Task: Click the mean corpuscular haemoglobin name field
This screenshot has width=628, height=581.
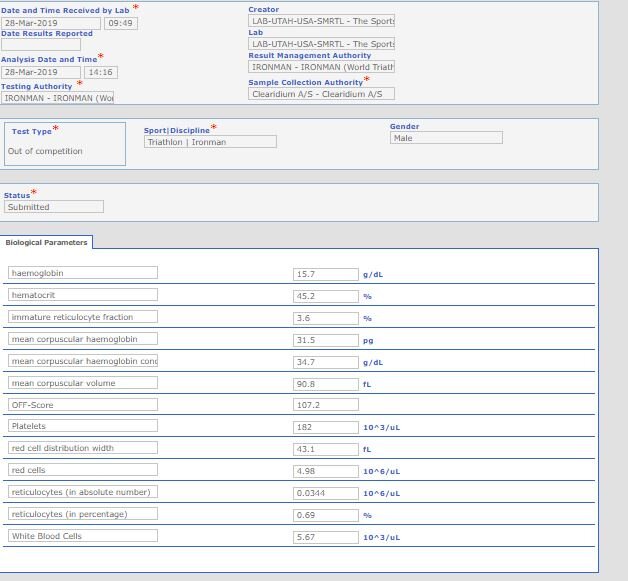Action: tap(83, 339)
